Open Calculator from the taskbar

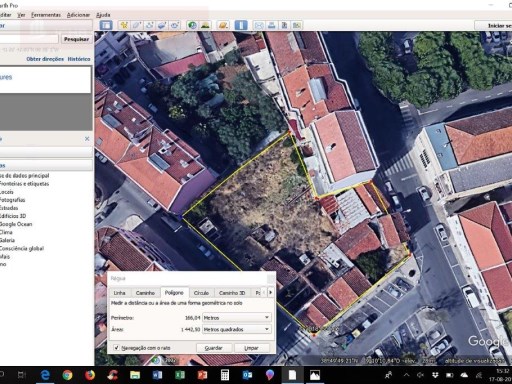pos(225,375)
